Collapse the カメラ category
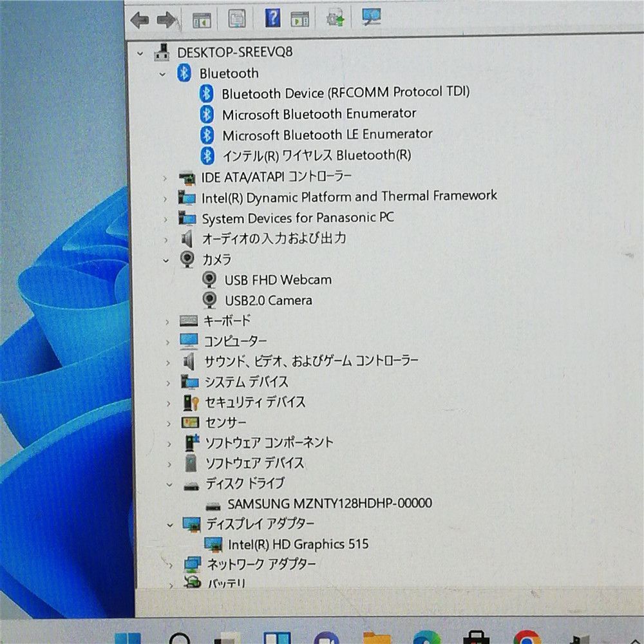644x644 pixels. pos(166,260)
